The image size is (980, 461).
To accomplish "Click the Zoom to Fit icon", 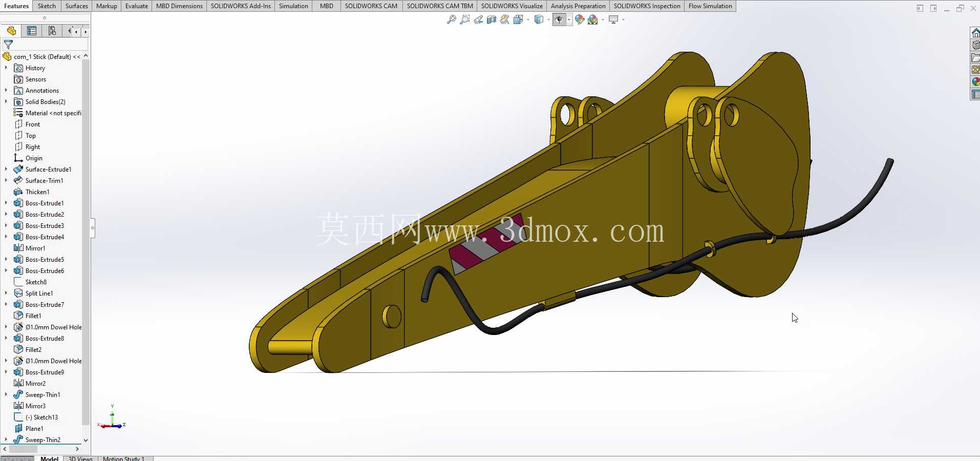I will point(451,19).
